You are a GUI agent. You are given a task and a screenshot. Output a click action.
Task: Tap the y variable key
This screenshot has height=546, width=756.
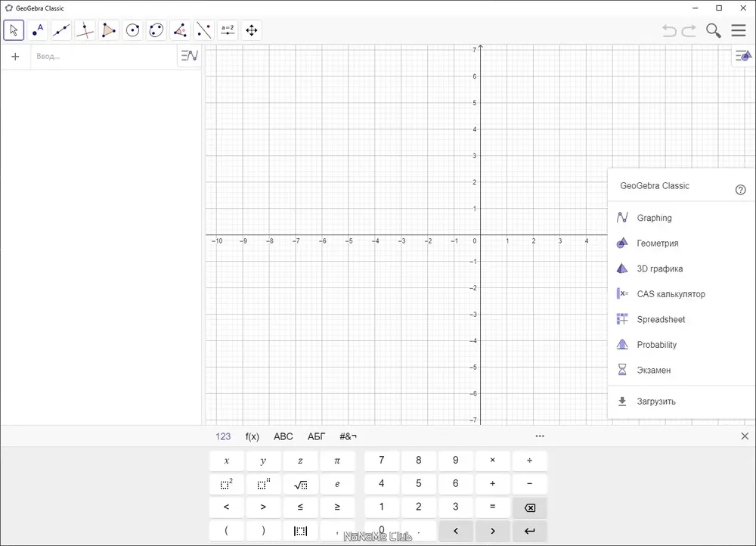(263, 461)
